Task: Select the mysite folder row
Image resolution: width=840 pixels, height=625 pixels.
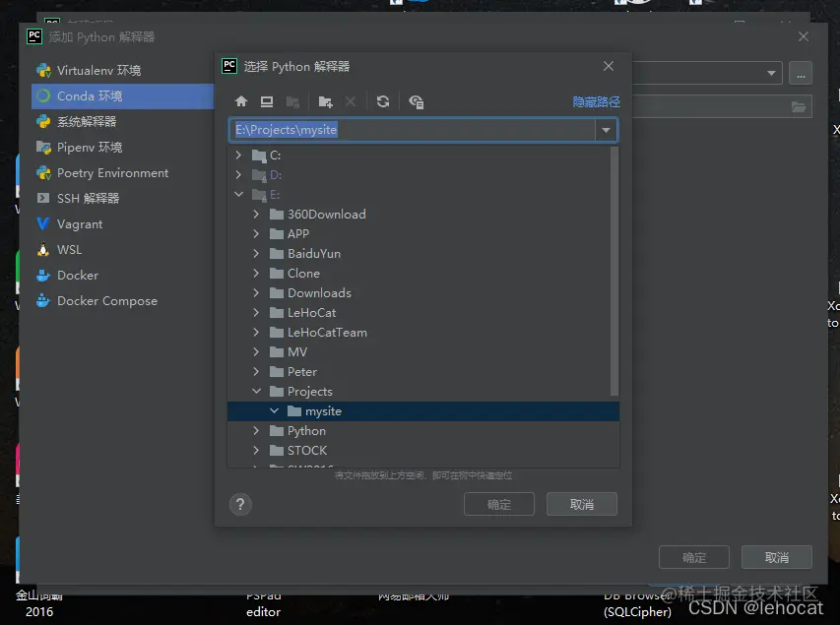Action: click(423, 411)
